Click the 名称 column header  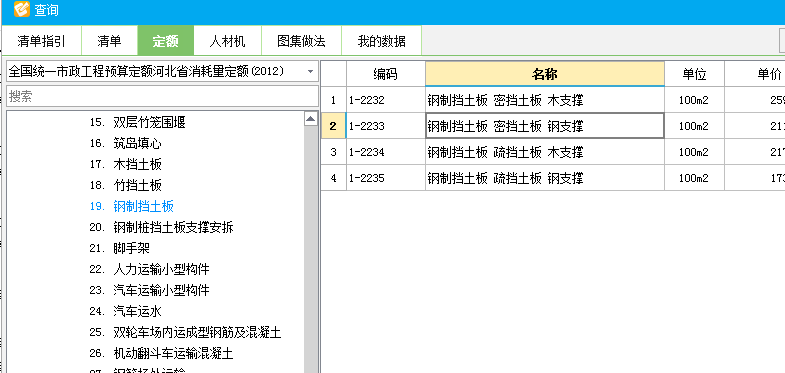[x=545, y=74]
